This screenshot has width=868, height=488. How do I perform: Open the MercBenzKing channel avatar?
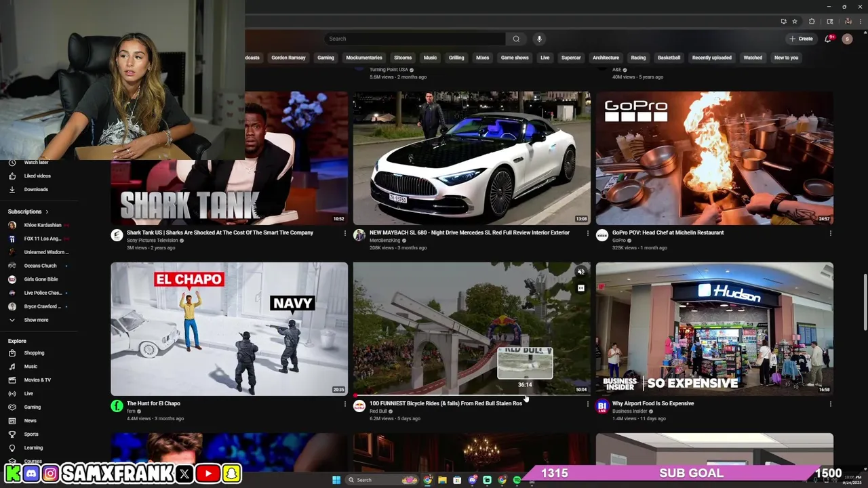click(x=359, y=235)
